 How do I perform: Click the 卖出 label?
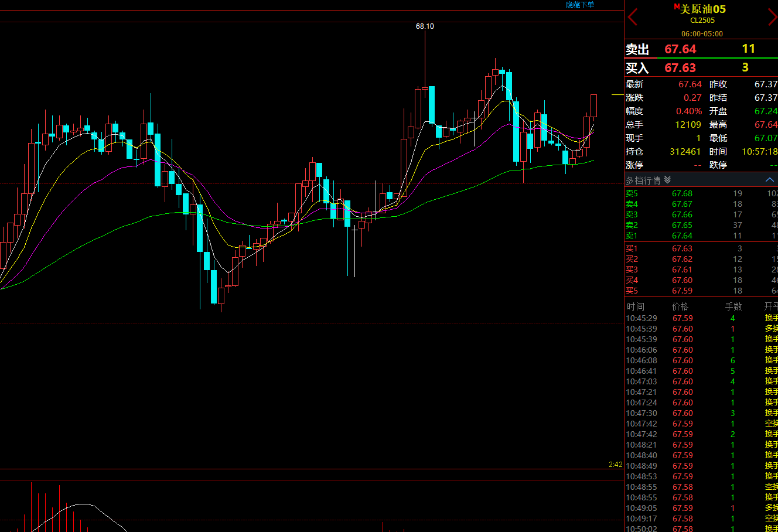[637, 49]
